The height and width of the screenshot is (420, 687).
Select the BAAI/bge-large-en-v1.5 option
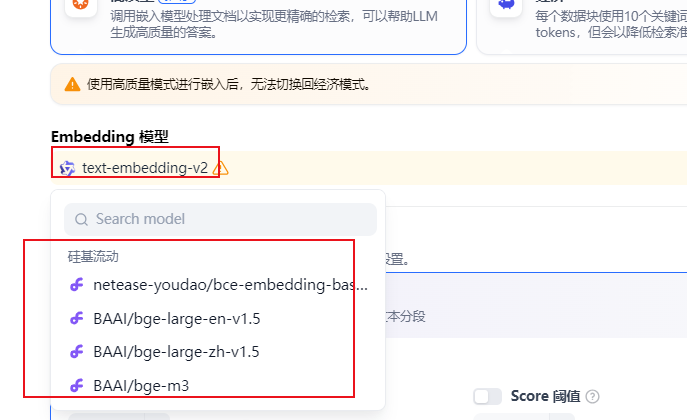tap(218, 318)
